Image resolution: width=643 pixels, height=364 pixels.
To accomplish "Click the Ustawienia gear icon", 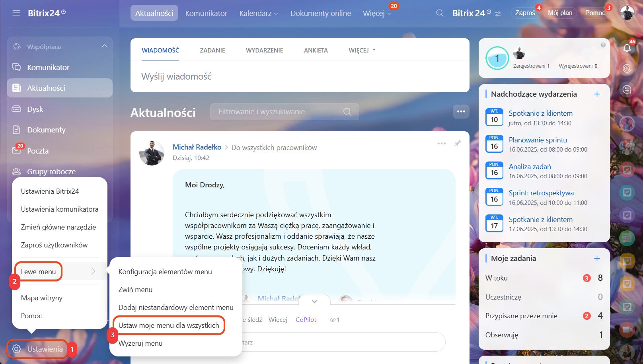I will [x=16, y=349].
